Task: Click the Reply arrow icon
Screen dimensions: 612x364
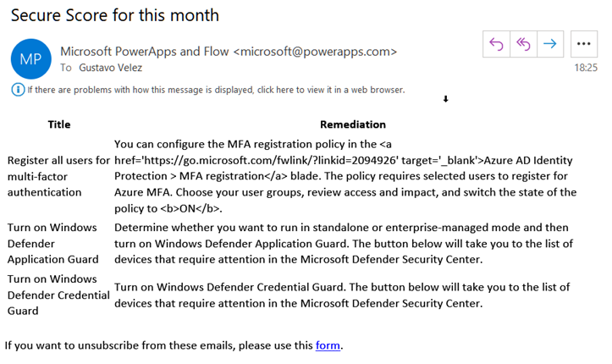Action: (x=496, y=44)
